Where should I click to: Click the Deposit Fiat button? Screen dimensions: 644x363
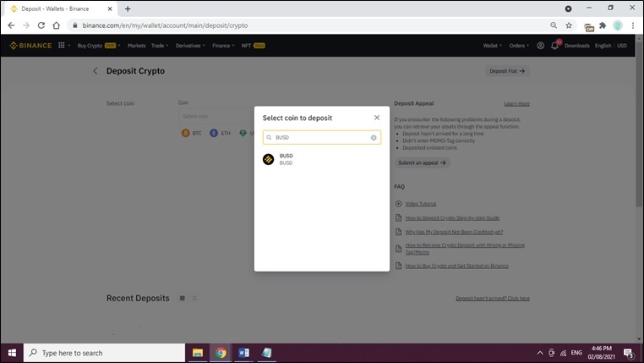pyautogui.click(x=507, y=71)
